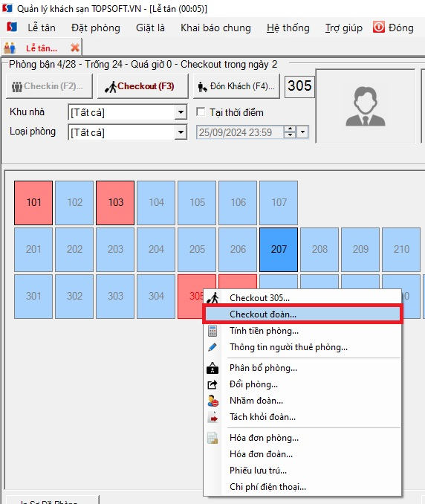Select Chi phí điện thoại menu entry
Image resolution: width=425 pixels, height=504 pixels.
(x=302, y=487)
